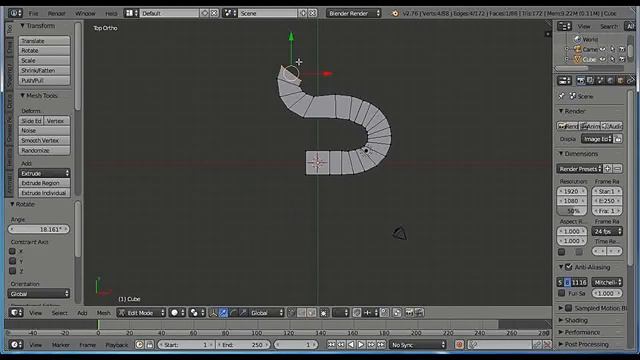Open the transform orientation Global dropdown in 3D header
The height and width of the screenshot is (360, 640).
267,313
